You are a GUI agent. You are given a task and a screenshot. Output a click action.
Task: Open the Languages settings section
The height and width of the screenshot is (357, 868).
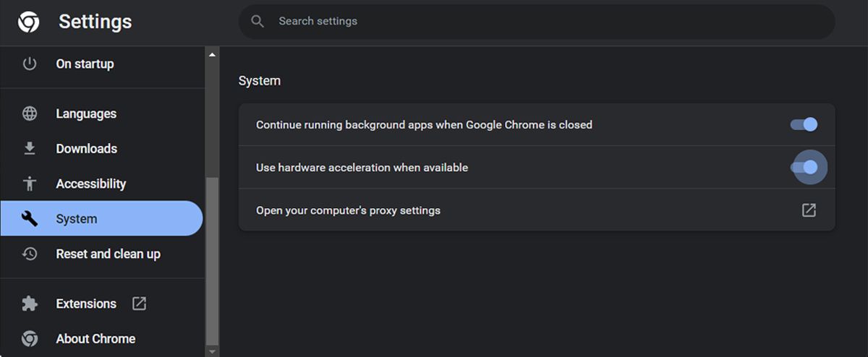click(86, 113)
